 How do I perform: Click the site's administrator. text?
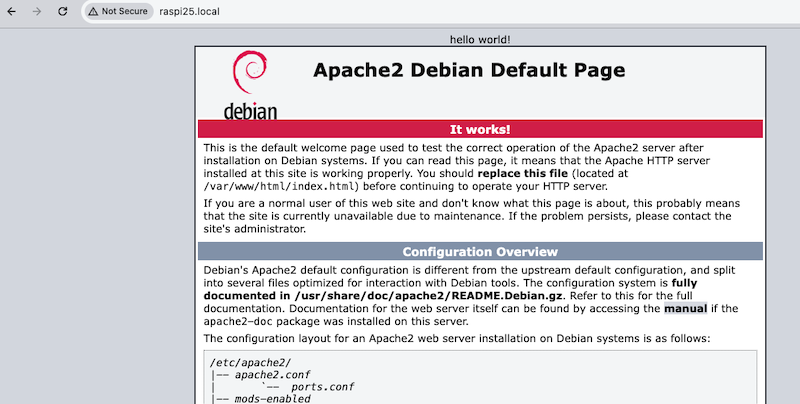pyautogui.click(x=255, y=229)
